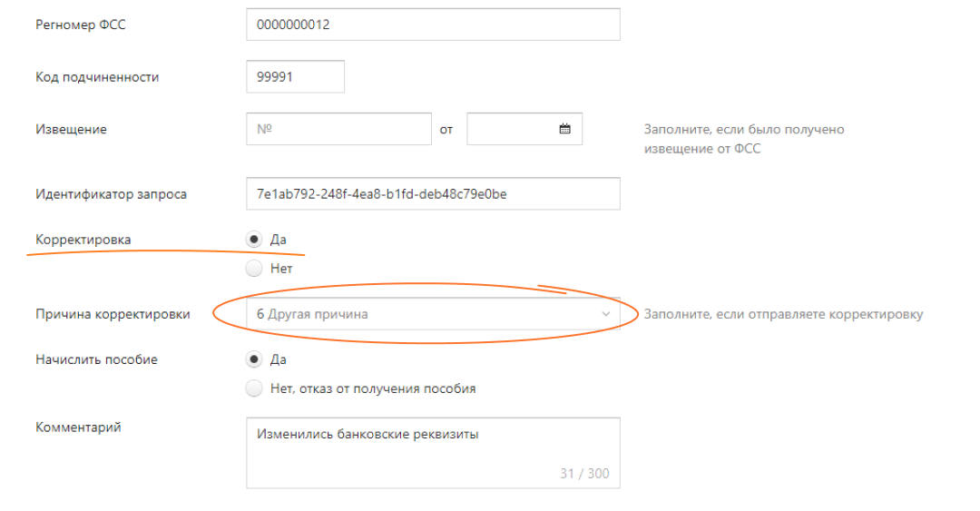
Task: Click the Извещение number field
Action: [x=338, y=129]
